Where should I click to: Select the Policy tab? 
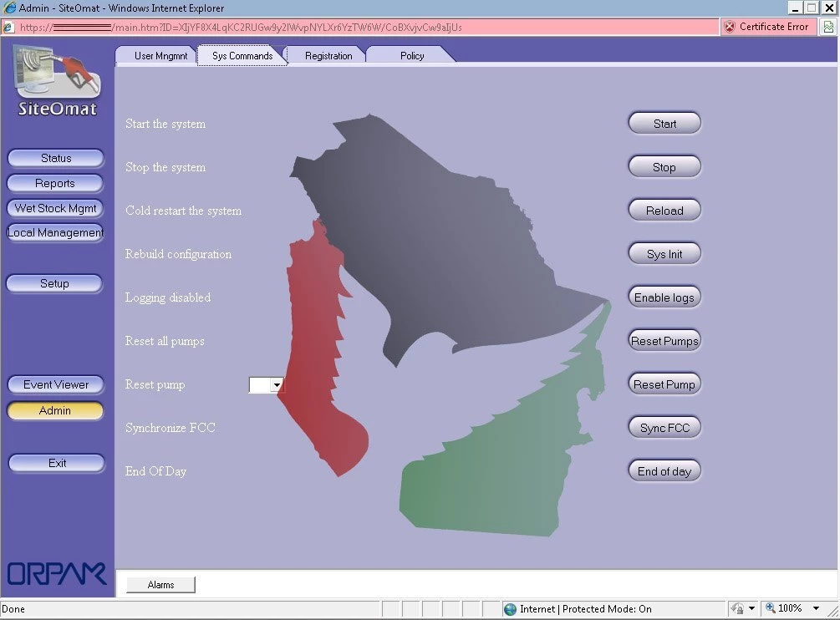point(411,56)
